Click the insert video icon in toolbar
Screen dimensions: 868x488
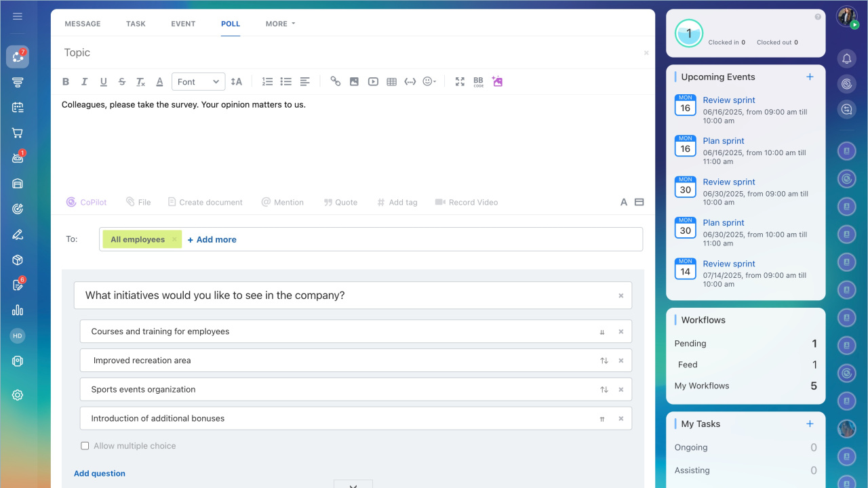coord(373,81)
